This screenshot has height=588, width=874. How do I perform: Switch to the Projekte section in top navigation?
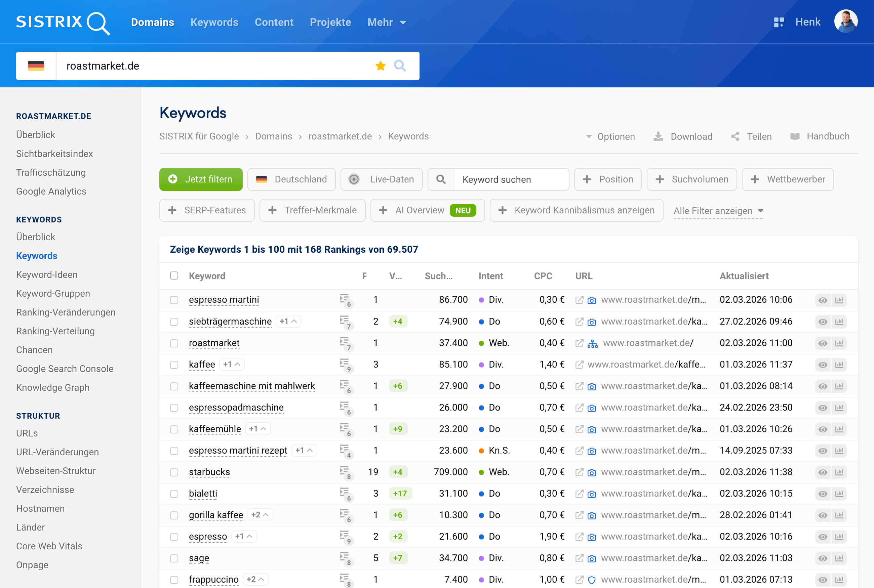point(330,22)
